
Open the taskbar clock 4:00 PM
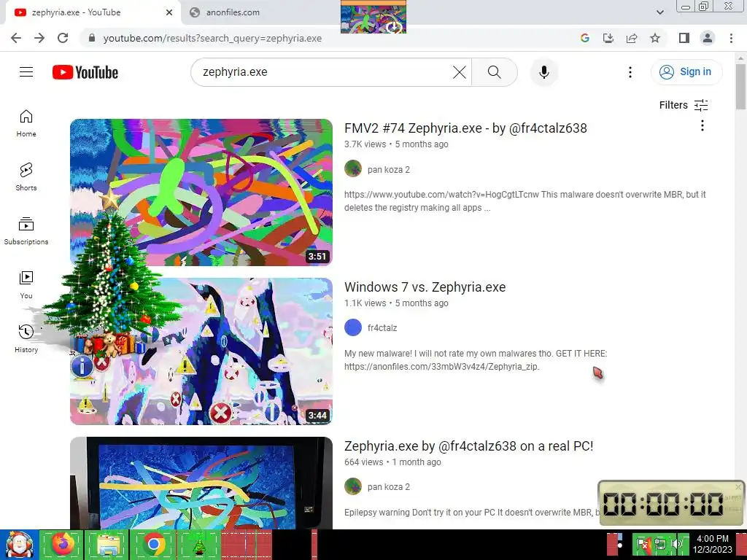pos(712,544)
